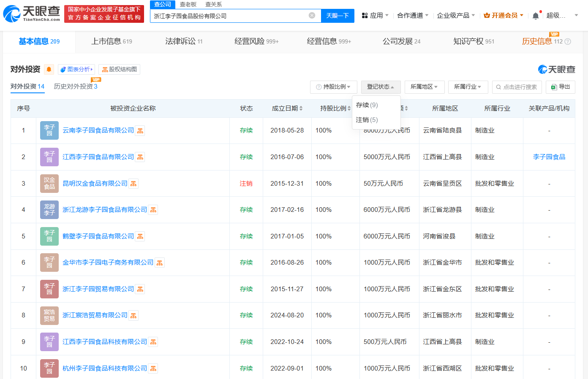The width and height of the screenshot is (588, 379).
Task: Open the 所属行业 industry filter dropdown
Action: tap(468, 87)
